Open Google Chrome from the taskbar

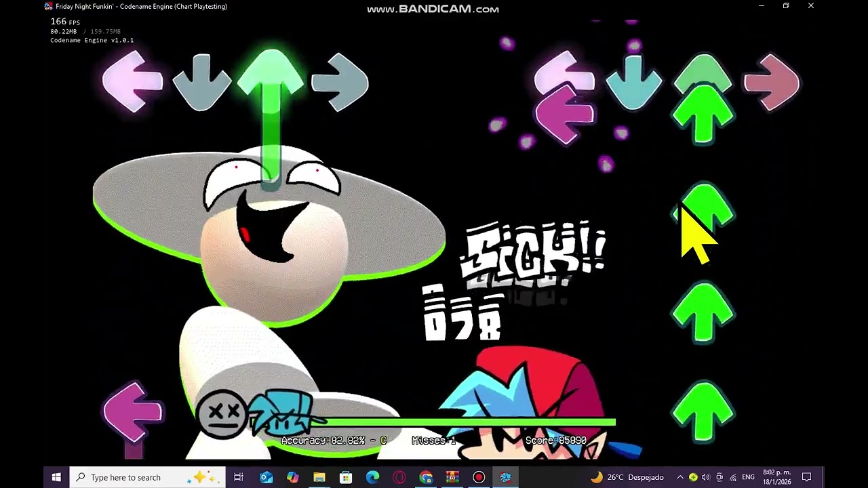[x=425, y=477]
